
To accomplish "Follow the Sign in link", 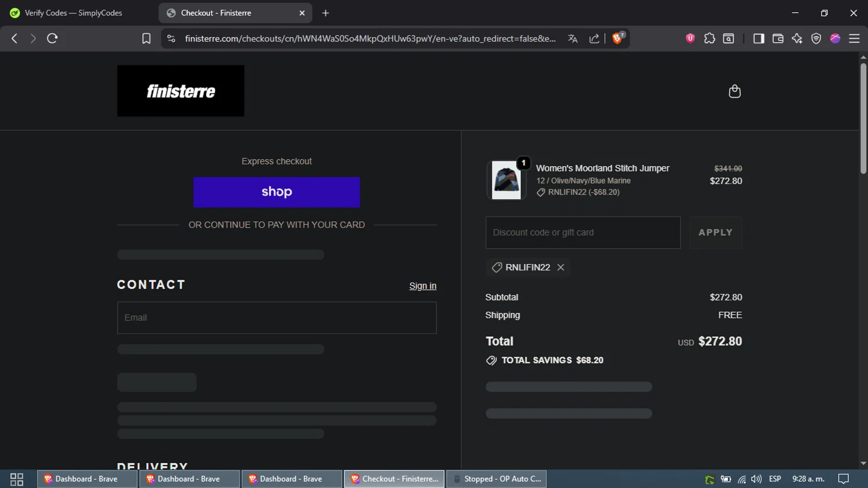I will [x=422, y=286].
